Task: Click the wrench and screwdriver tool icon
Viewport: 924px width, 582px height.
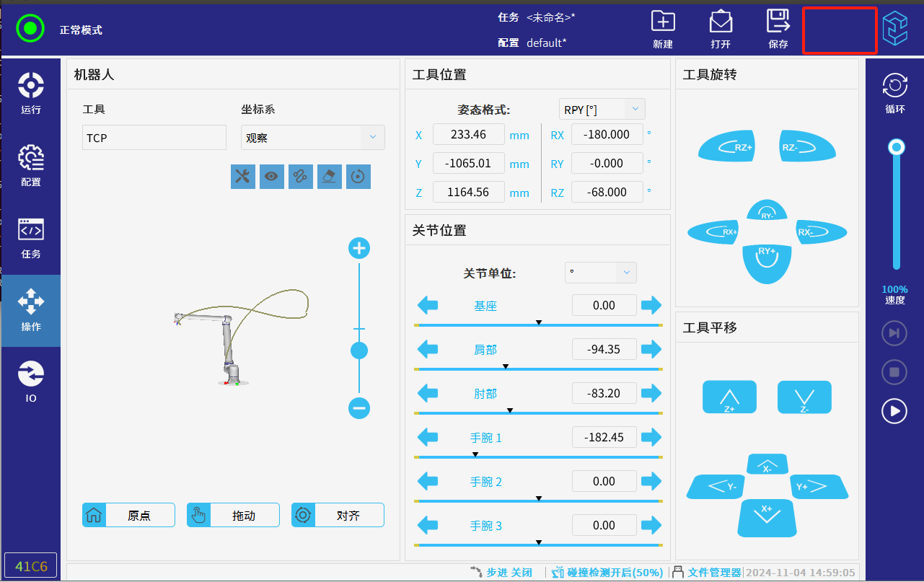Action: 242,176
